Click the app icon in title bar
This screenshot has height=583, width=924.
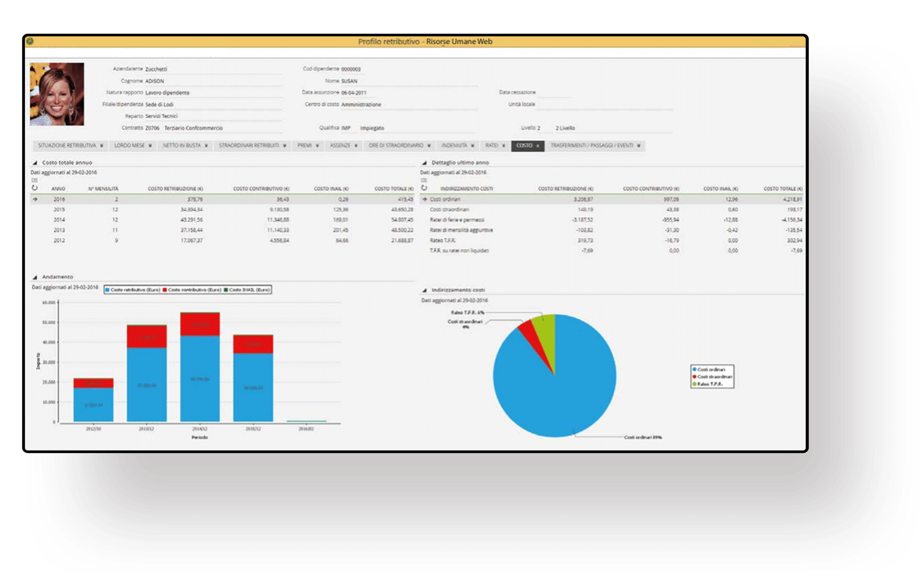(30, 41)
